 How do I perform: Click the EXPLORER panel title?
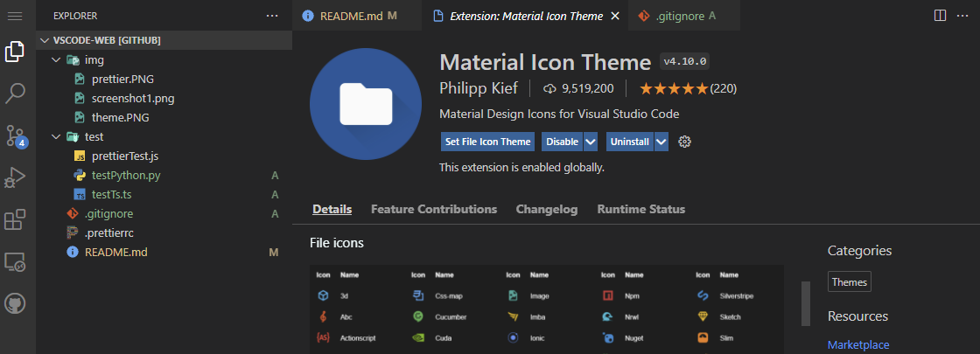click(75, 16)
